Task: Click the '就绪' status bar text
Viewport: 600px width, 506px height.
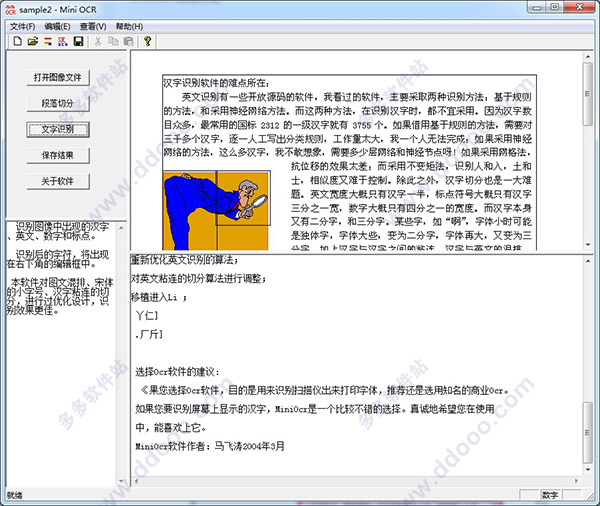Action: (x=15, y=496)
